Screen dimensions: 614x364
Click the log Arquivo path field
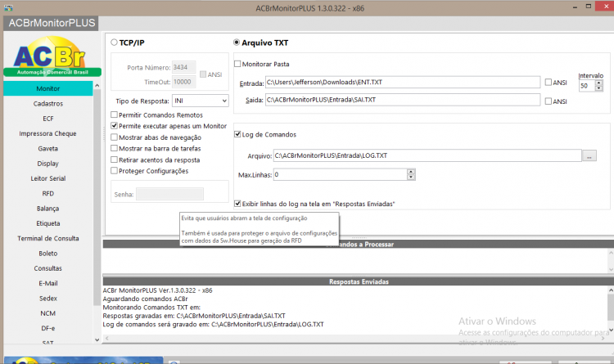[x=427, y=155]
